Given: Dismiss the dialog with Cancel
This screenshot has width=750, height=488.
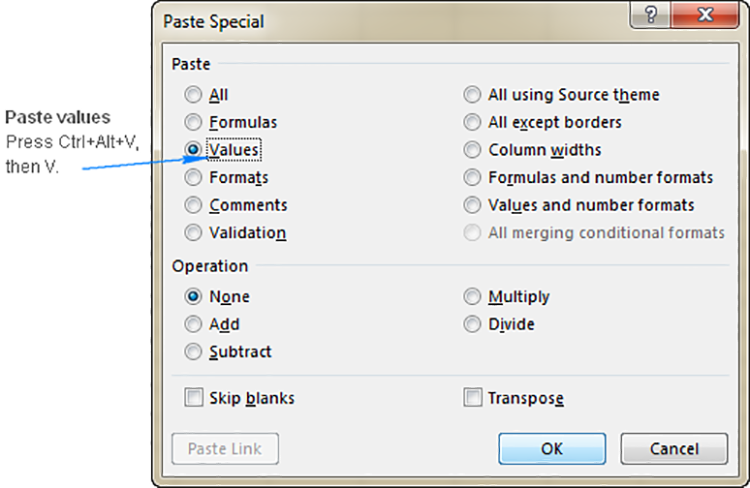Looking at the screenshot, I should (x=674, y=449).
